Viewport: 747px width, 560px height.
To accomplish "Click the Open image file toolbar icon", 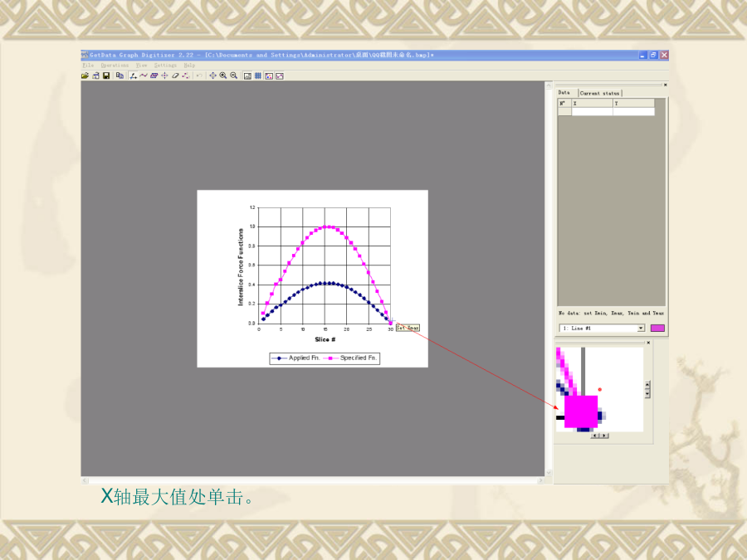I will coord(85,75).
